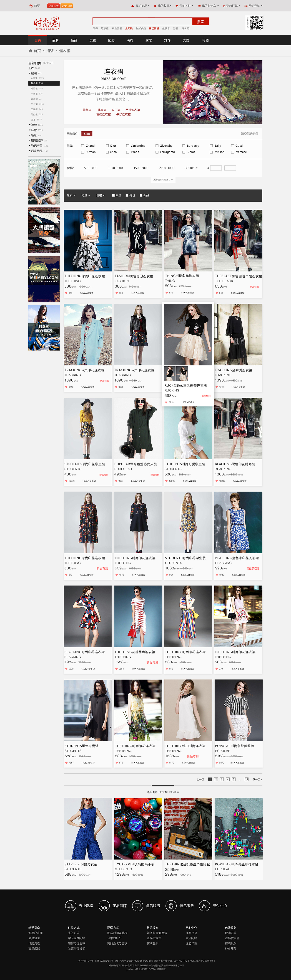
Task: Click the 网站导航 list icon
Action: click(246, 6)
